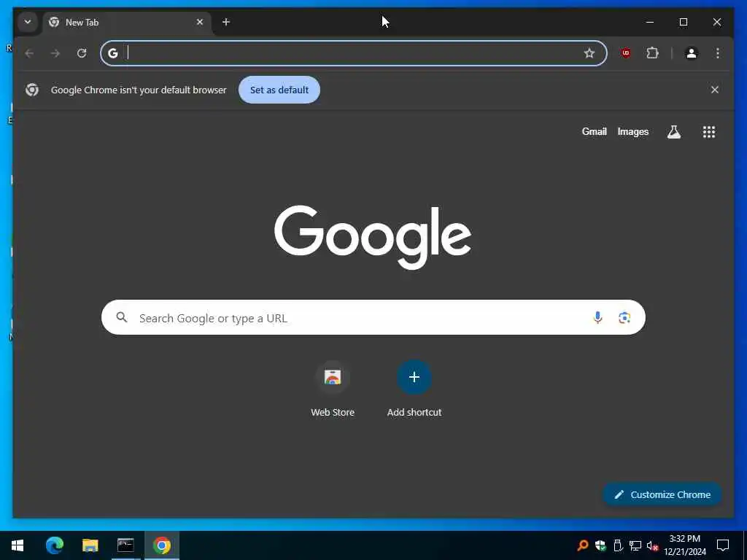Dismiss the default browser infobar

click(x=715, y=90)
